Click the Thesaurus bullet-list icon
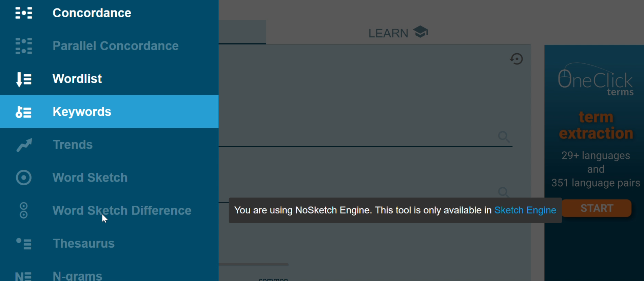644x281 pixels. (24, 243)
